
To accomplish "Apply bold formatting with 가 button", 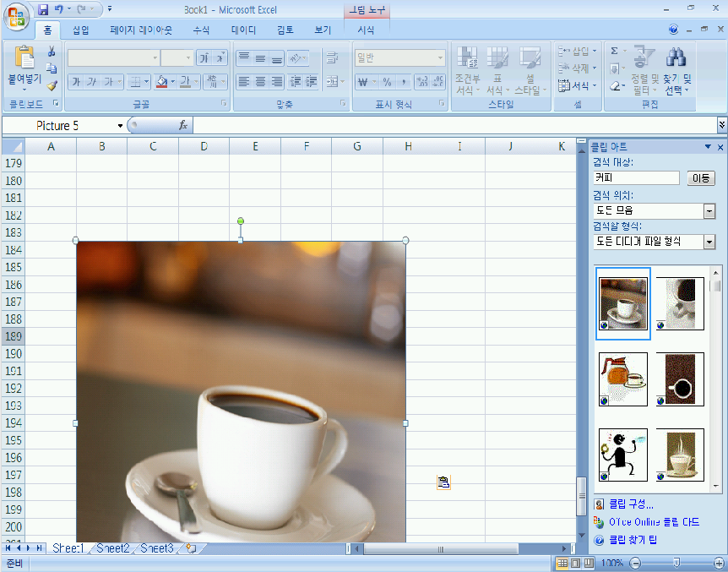I will coord(76,82).
